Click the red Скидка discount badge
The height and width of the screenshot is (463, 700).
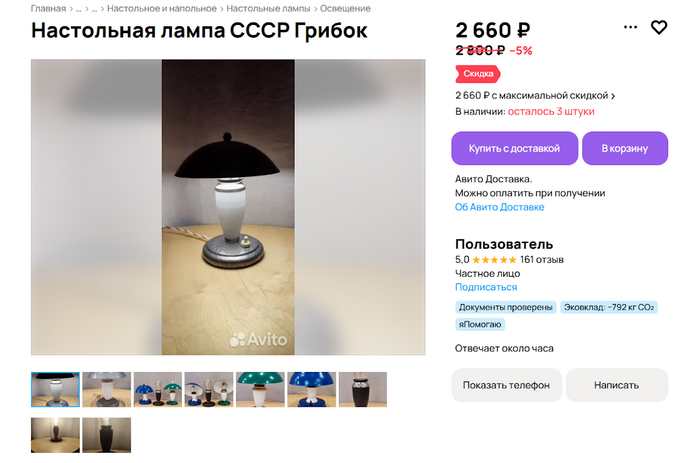point(478,74)
